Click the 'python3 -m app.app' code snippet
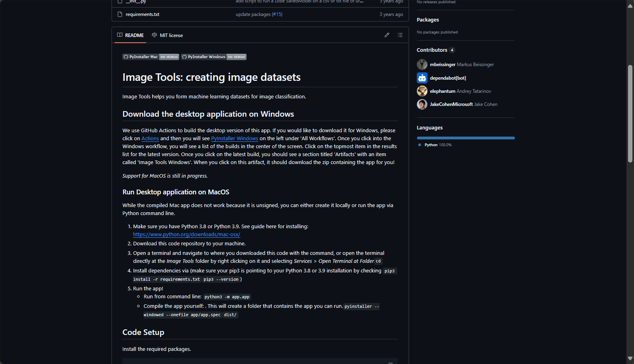Screen dimensions: 634x364 227,297
